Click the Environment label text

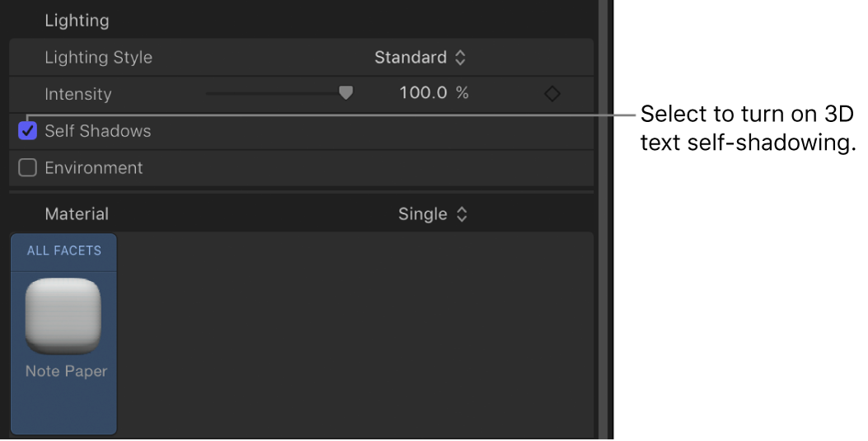click(x=94, y=168)
